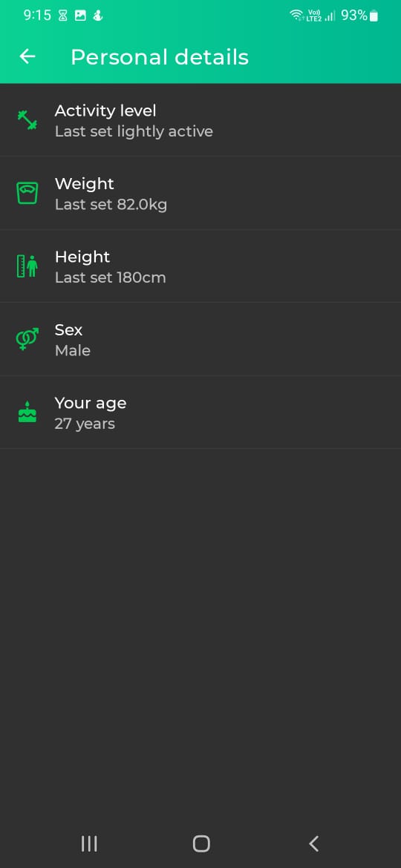Click the height ruler person icon

(27, 266)
